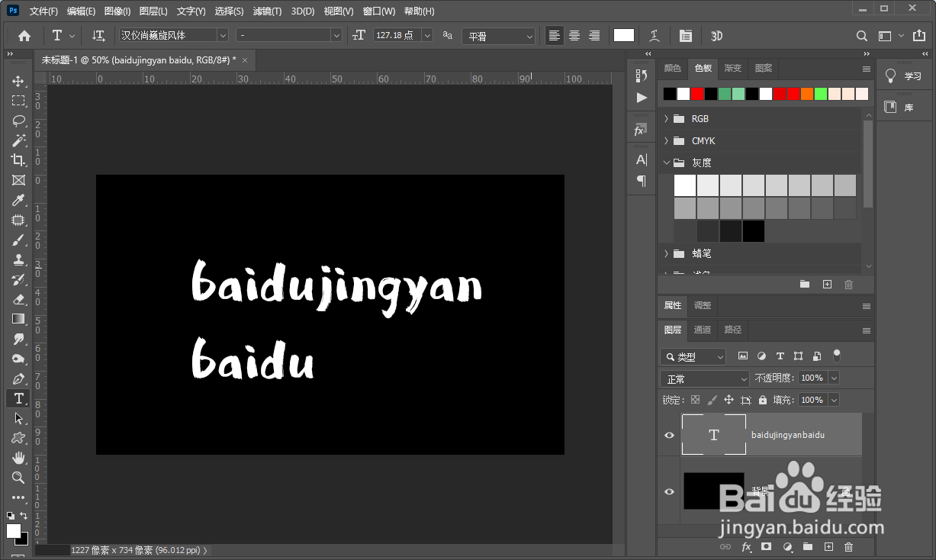Open the search magnifier at top right
The height and width of the screenshot is (560, 936).
[862, 36]
